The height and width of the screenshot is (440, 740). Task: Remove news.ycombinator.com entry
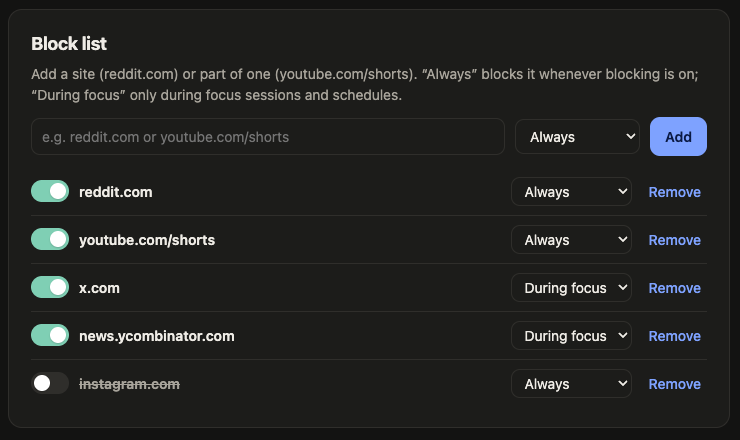(x=674, y=336)
